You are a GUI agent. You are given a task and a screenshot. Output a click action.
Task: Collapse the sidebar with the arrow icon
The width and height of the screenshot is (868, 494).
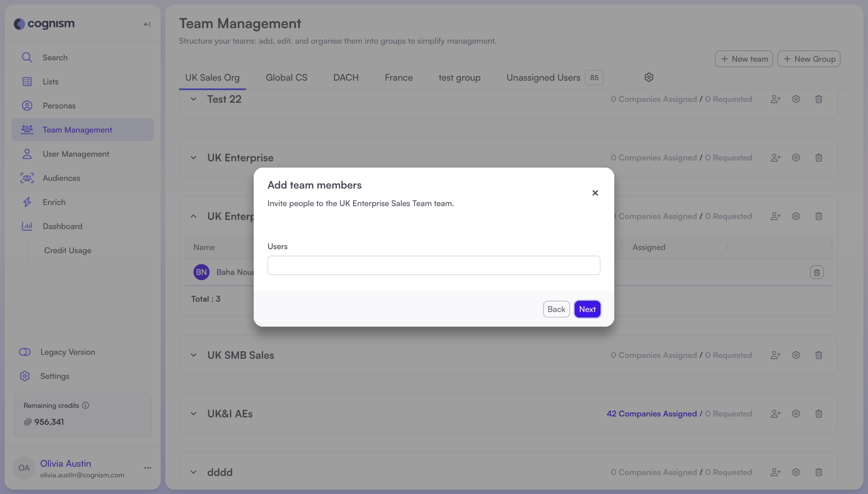pos(147,24)
